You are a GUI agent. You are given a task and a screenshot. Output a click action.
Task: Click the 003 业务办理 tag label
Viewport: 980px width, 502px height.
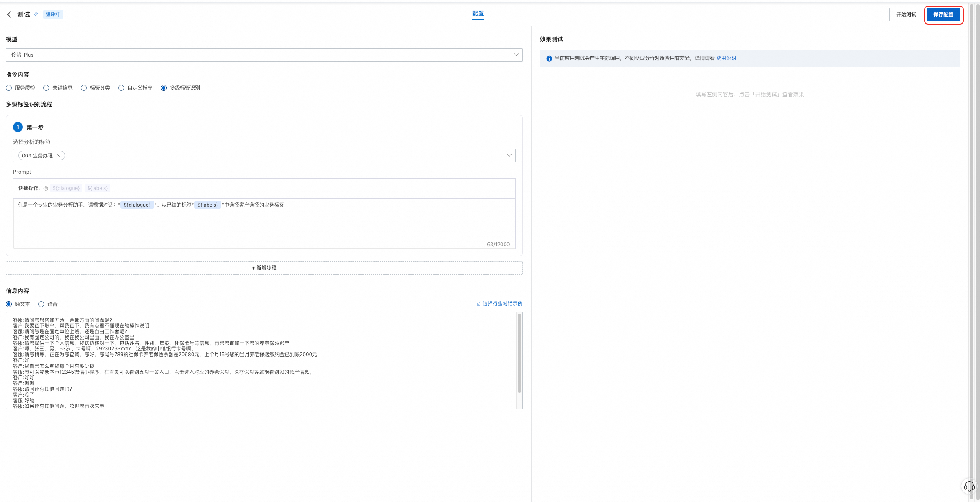click(37, 156)
